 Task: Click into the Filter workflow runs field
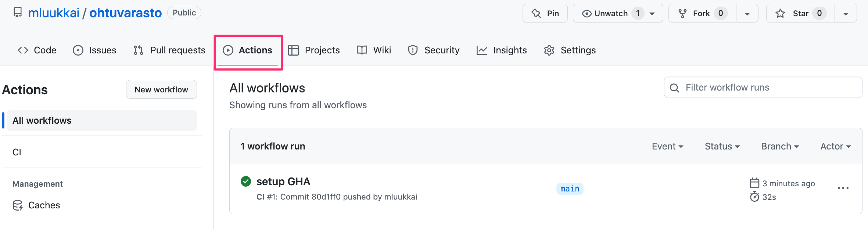coord(768,88)
